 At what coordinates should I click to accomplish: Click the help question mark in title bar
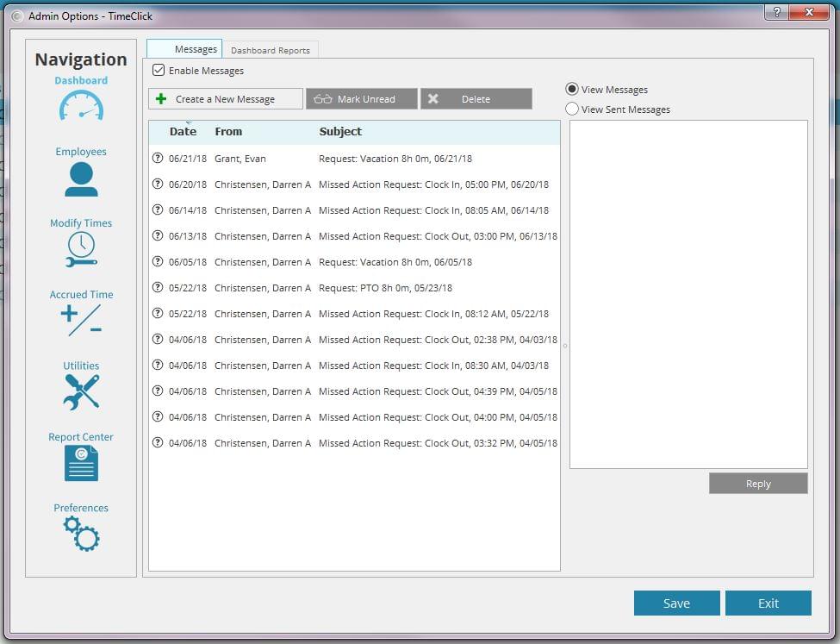(777, 12)
